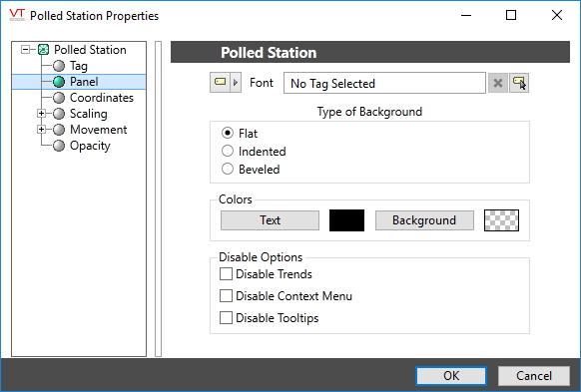Clear the selected font tag with the X icon

pos(497,83)
